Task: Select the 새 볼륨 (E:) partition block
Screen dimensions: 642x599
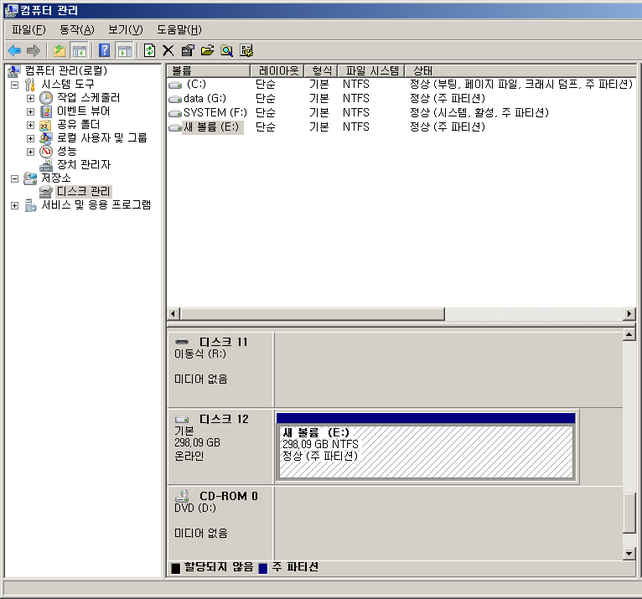Action: (425, 452)
